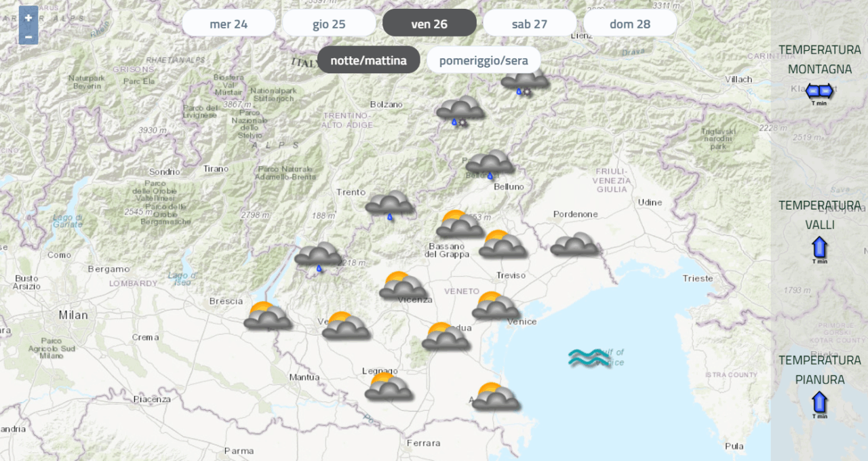Select the partly sunny icon near Brescia

(268, 316)
